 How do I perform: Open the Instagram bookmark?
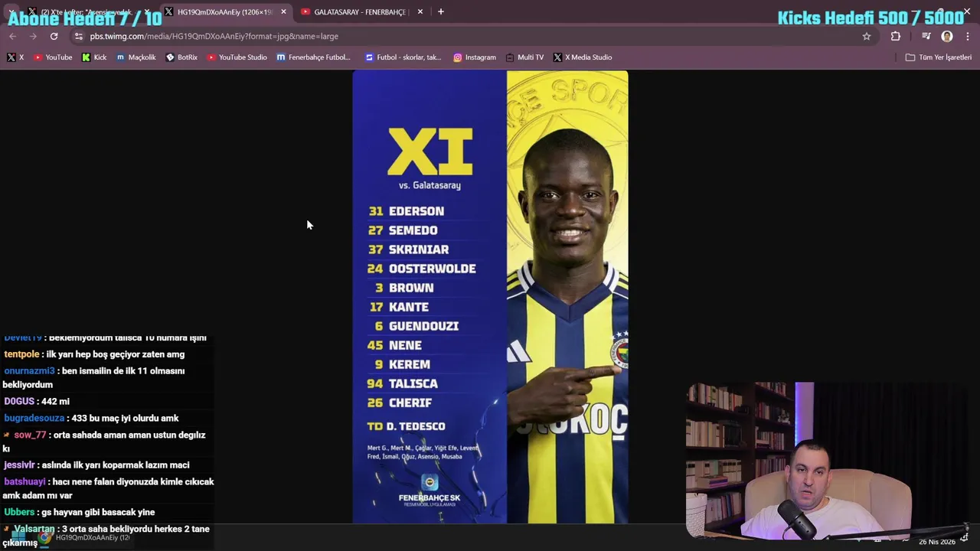click(475, 57)
